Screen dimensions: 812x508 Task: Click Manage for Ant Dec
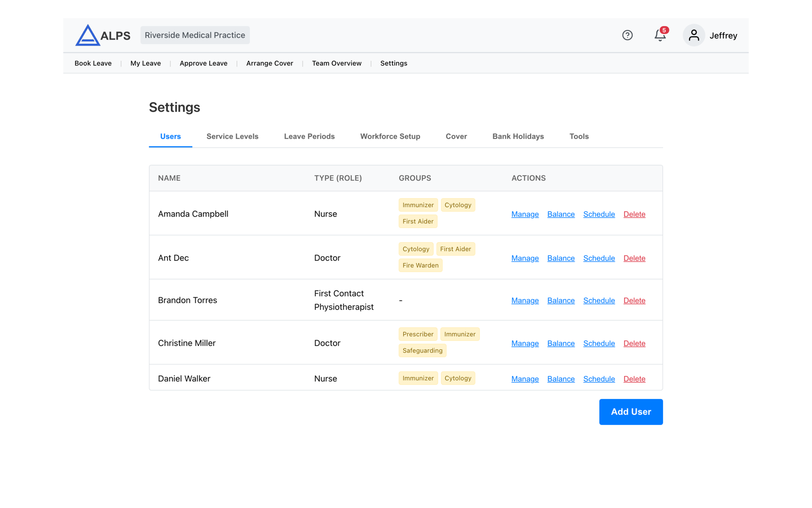tap(525, 258)
